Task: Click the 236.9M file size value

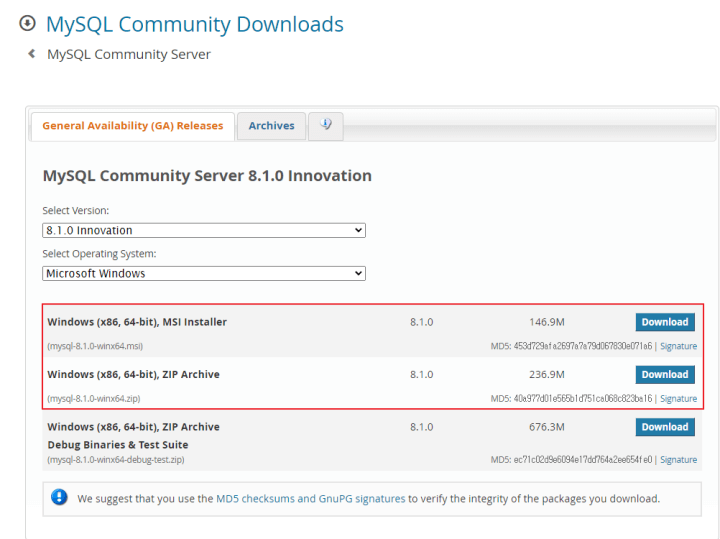Action: [x=546, y=375]
